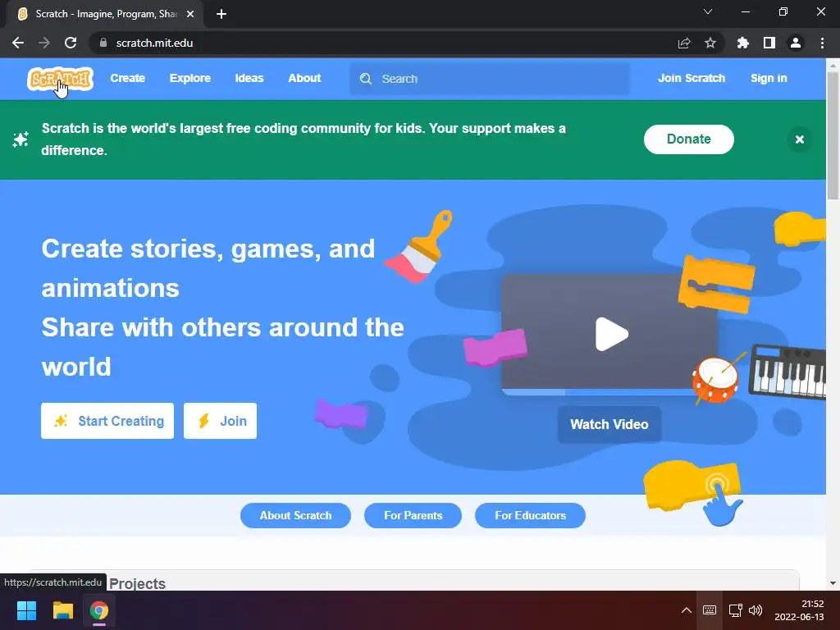Open File Explorer from taskbar
The width and height of the screenshot is (840, 630).
pyautogui.click(x=62, y=610)
